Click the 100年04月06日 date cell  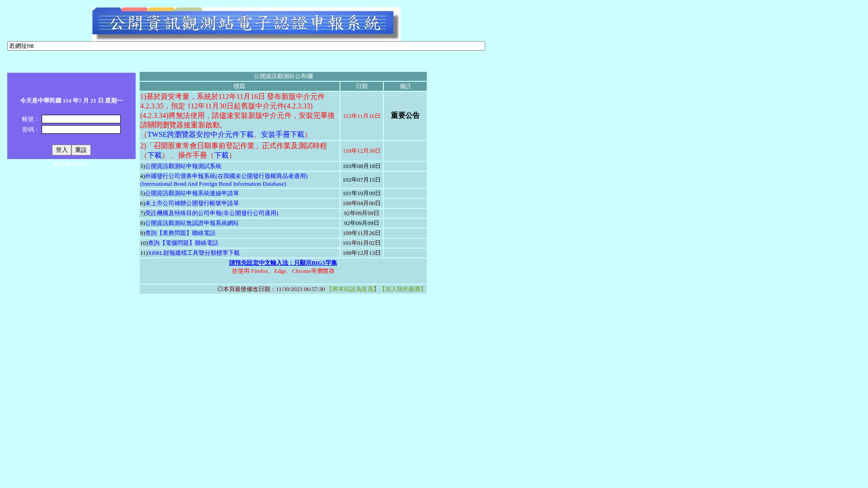362,203
